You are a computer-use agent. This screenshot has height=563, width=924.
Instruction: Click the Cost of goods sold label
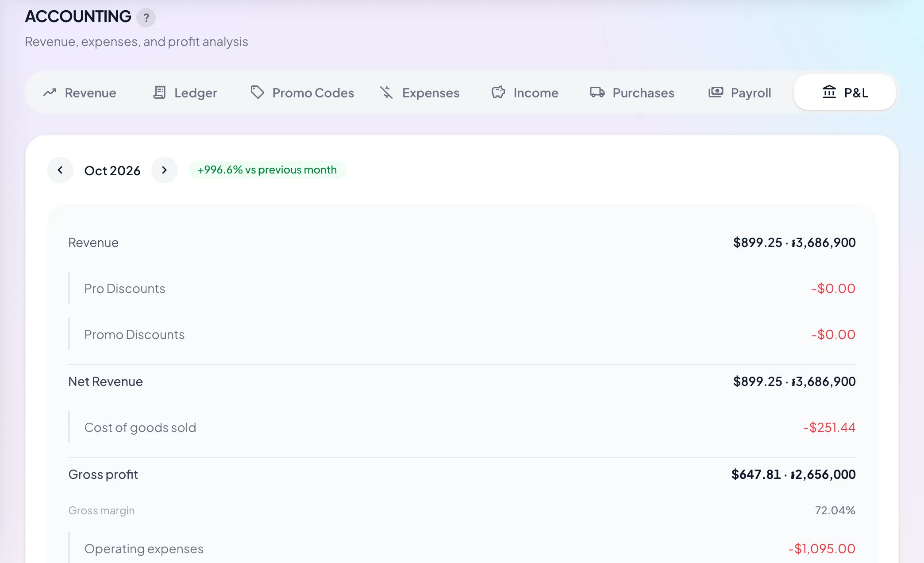(x=140, y=428)
